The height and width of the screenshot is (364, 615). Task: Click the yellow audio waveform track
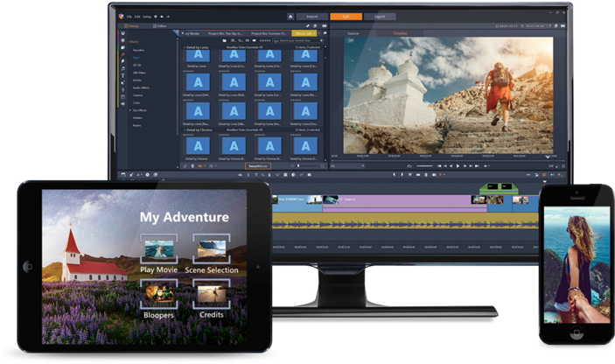coord(405,220)
